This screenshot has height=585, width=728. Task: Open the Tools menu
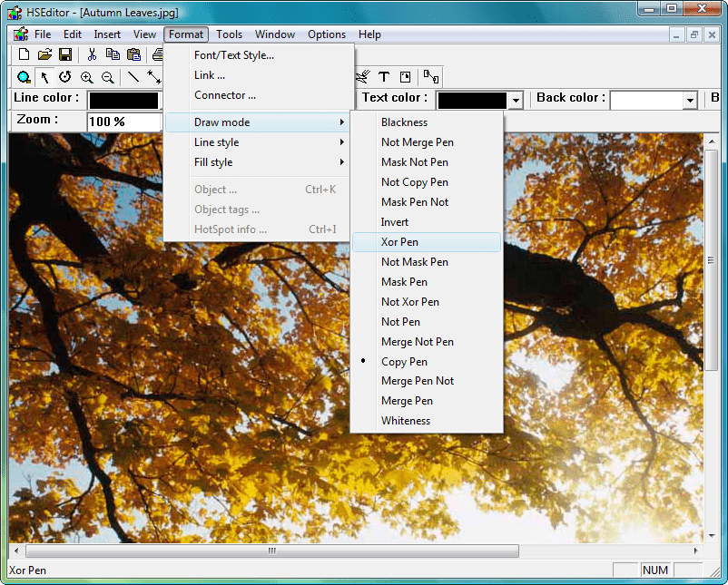(229, 34)
